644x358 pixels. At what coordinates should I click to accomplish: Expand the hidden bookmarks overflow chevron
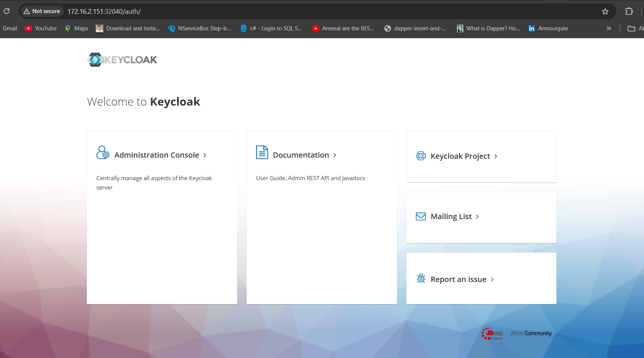[609, 28]
